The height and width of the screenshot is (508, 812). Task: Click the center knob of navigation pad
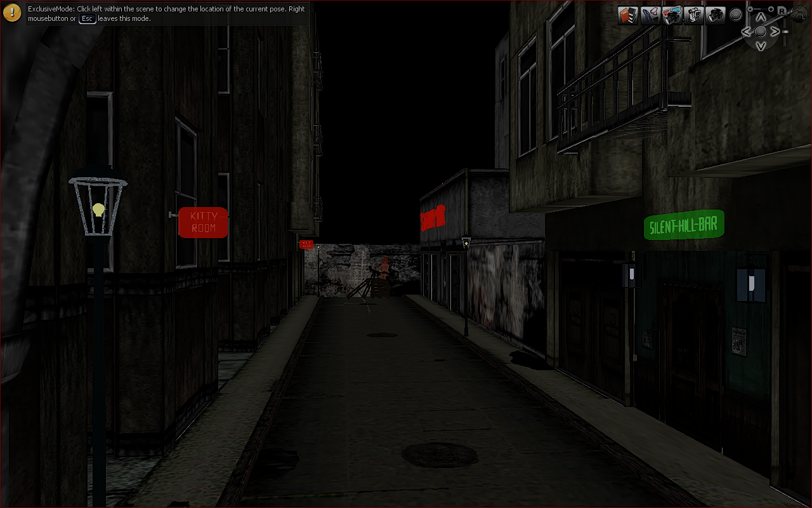coord(760,31)
